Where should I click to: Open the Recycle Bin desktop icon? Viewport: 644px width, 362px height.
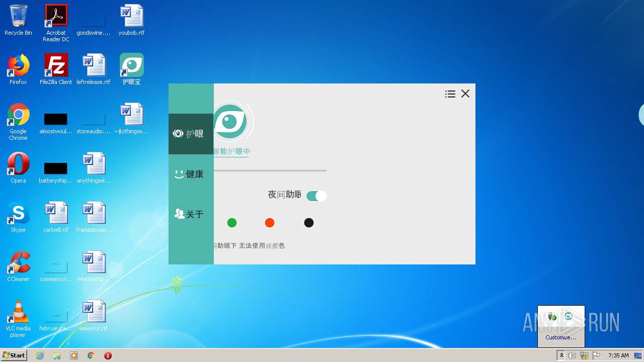(x=18, y=20)
